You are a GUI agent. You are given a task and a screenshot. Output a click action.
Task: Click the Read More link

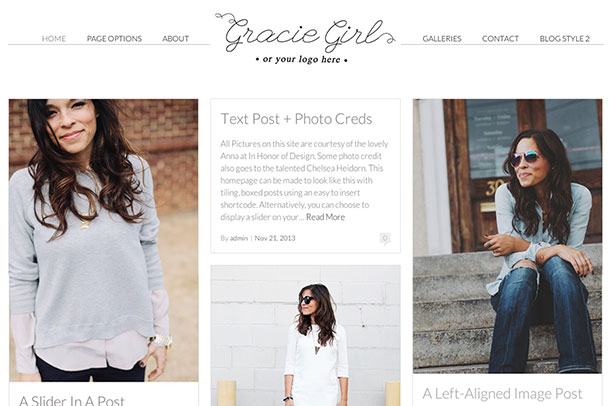tap(325, 217)
